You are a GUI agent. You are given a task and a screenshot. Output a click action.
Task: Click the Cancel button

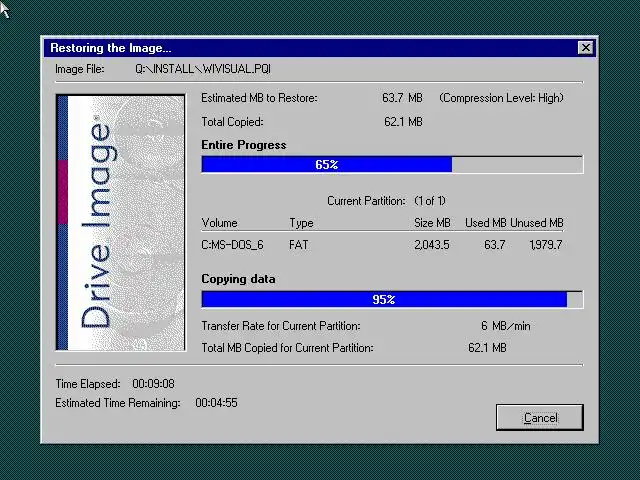click(540, 417)
